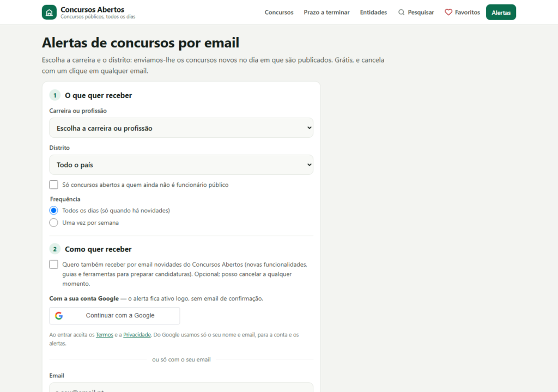Click the Concursos Abertos house logo icon
Viewport: 558px width, 392px height.
coord(49,13)
